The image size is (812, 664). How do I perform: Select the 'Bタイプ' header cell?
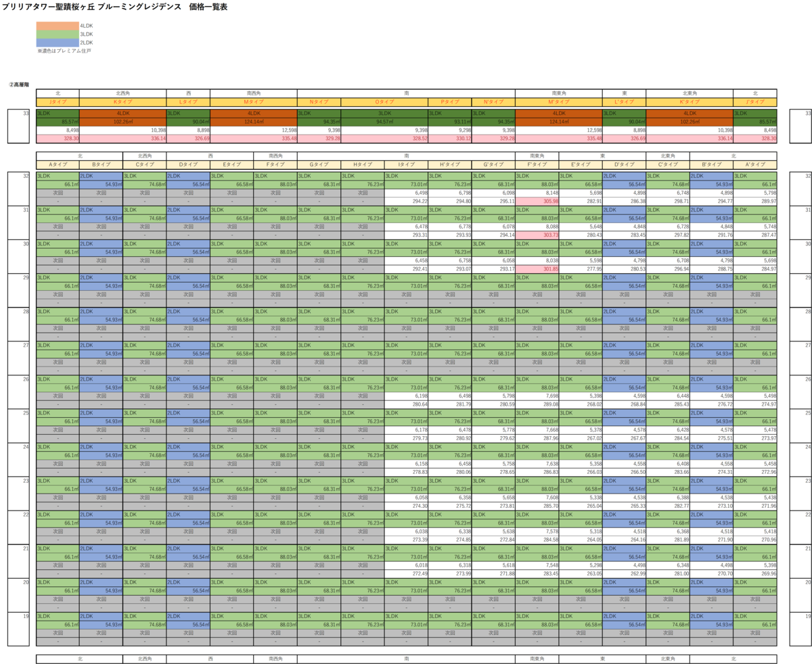pos(101,164)
